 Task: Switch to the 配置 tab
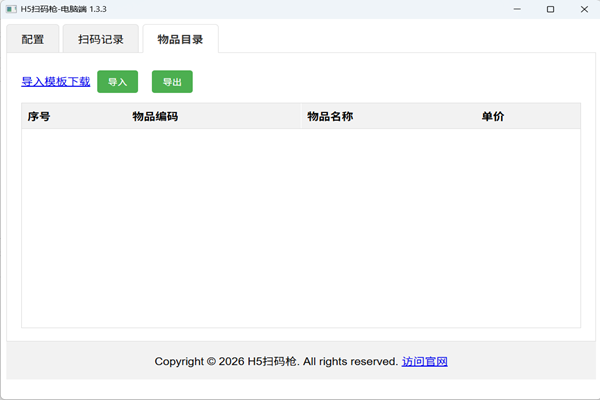(32, 40)
